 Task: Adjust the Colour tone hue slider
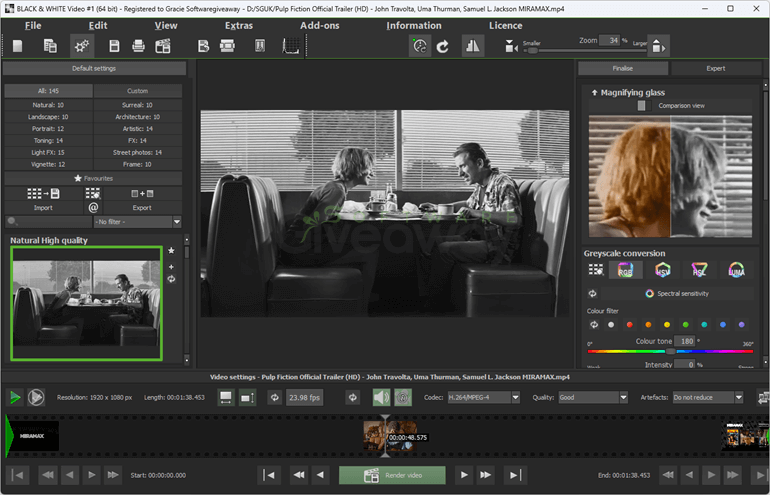670,351
